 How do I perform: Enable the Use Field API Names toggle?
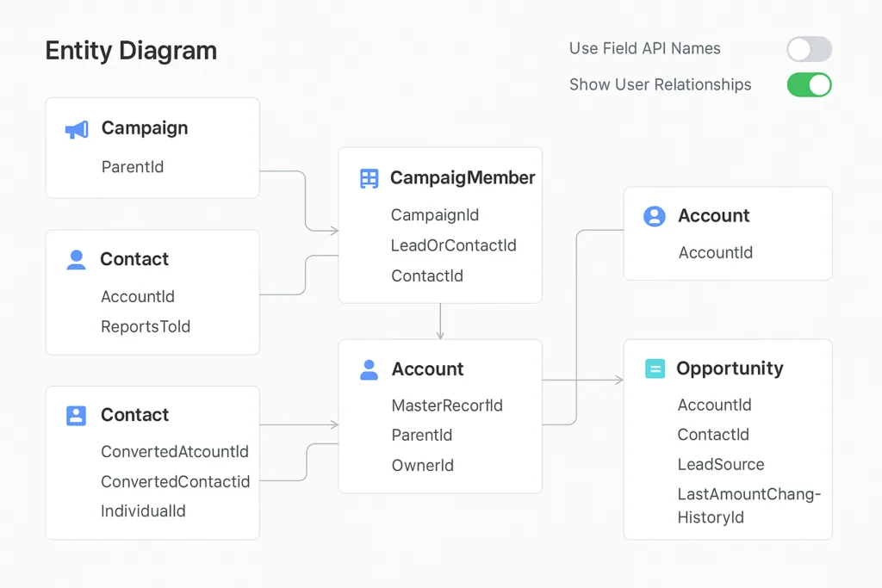pos(809,49)
